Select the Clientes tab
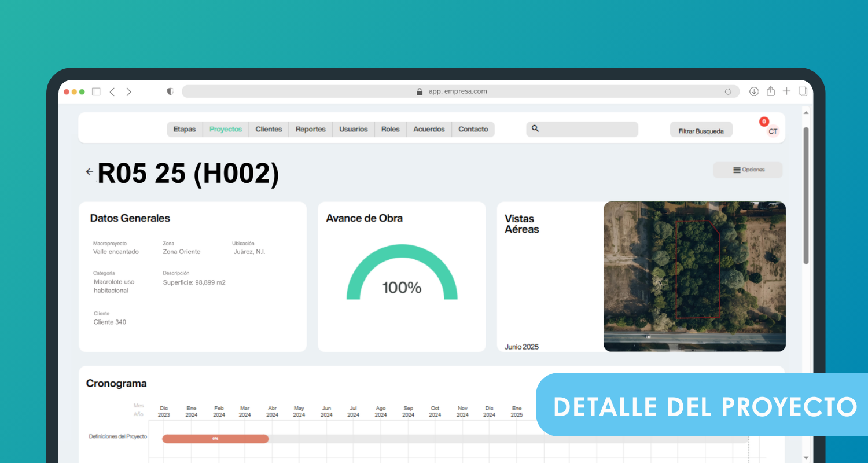This screenshot has width=868, height=463. [x=269, y=129]
